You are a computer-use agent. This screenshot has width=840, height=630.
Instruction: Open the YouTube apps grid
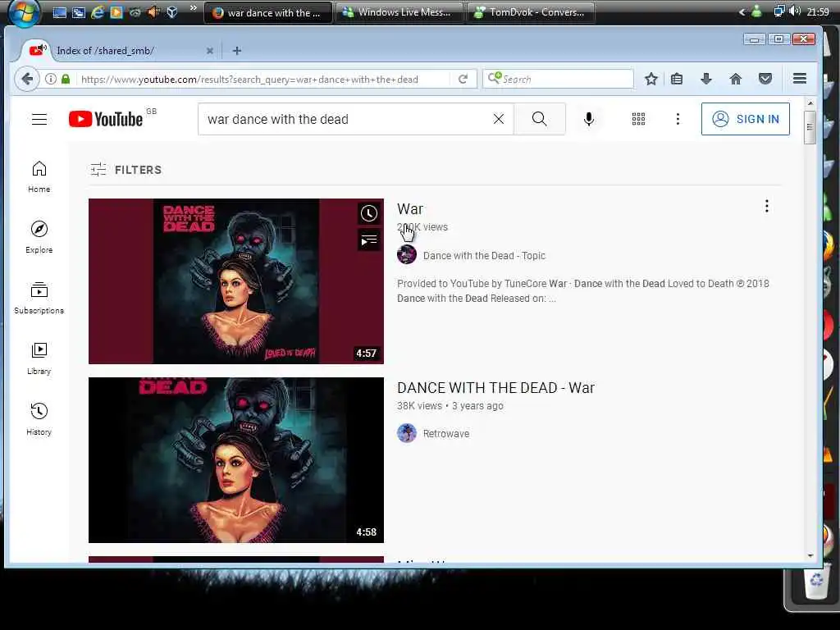pyautogui.click(x=638, y=119)
